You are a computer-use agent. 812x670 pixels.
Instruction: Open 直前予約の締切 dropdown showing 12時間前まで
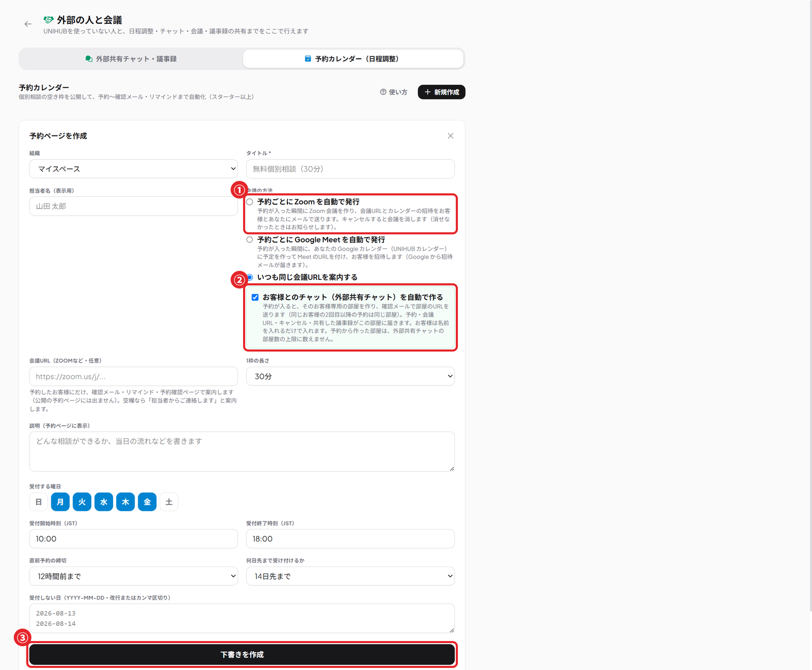pos(133,576)
